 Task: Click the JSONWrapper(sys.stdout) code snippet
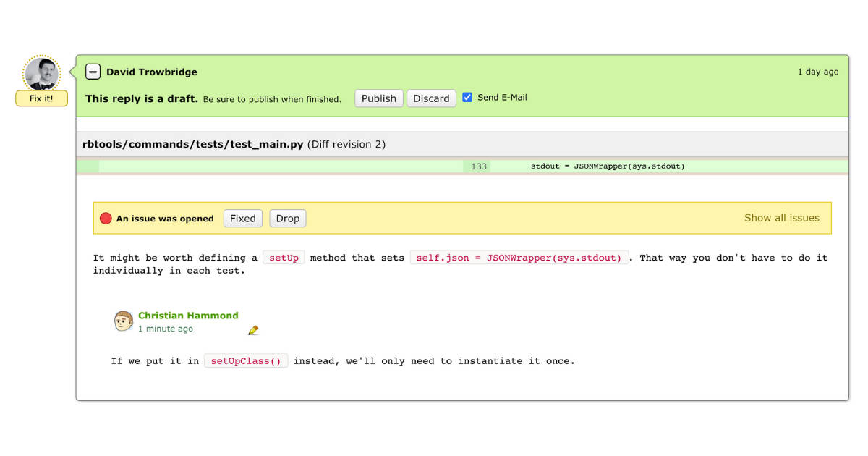[519, 257]
